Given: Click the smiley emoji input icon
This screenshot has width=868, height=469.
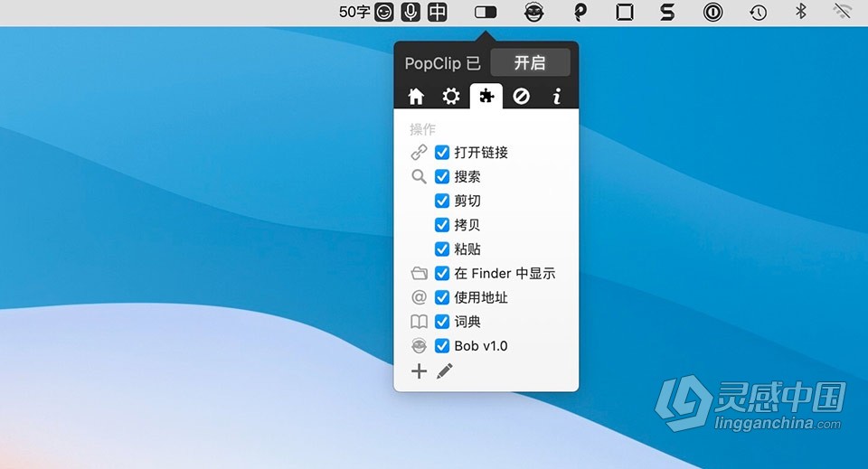Looking at the screenshot, I should [x=383, y=12].
